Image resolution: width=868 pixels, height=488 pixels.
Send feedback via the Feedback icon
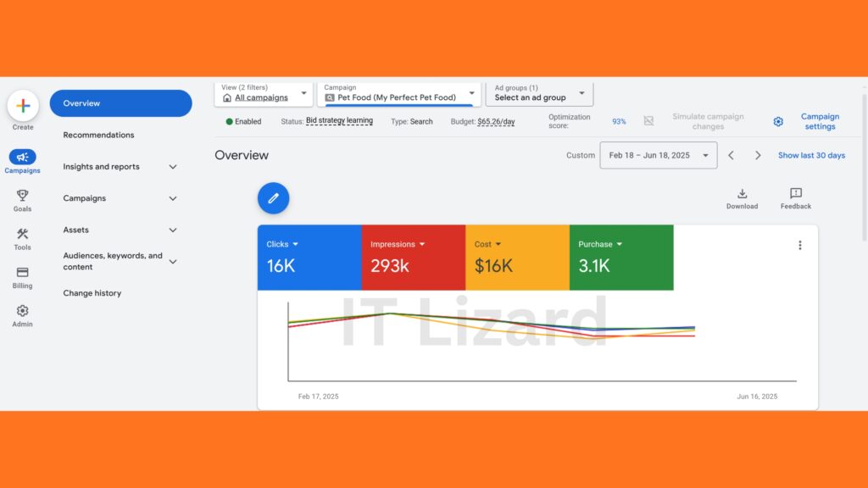[x=795, y=197]
